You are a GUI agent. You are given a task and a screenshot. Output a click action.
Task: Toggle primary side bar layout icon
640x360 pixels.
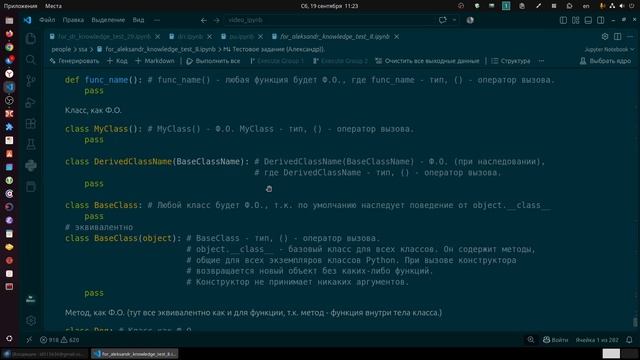563,20
